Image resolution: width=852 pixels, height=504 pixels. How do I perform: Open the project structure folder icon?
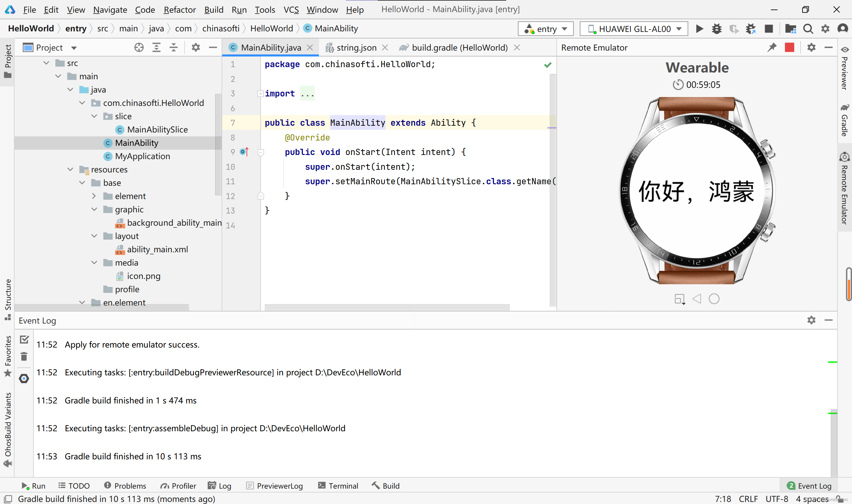[790, 29]
